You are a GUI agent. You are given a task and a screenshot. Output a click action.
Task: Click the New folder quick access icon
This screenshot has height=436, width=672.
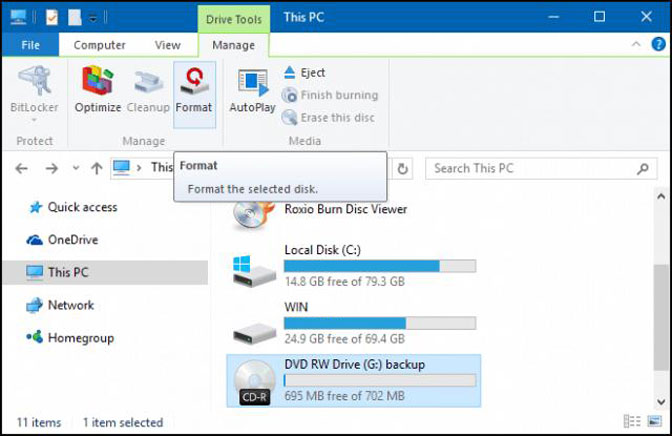[74, 17]
